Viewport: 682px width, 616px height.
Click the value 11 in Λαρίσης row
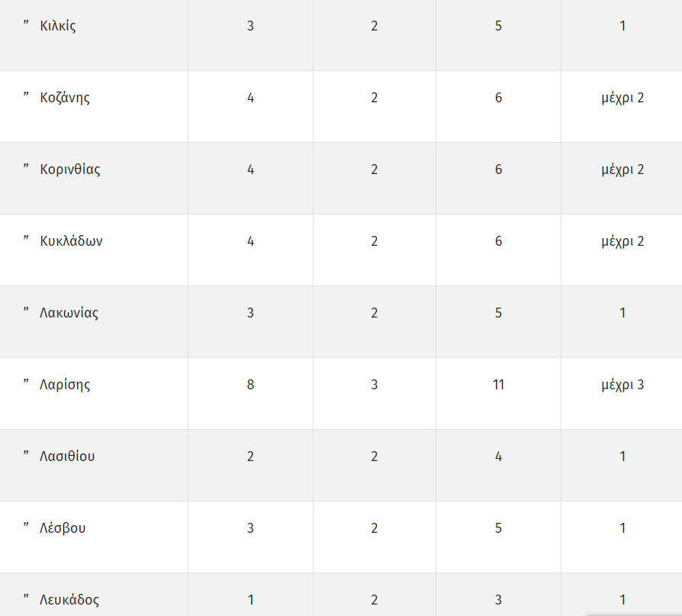(x=498, y=385)
